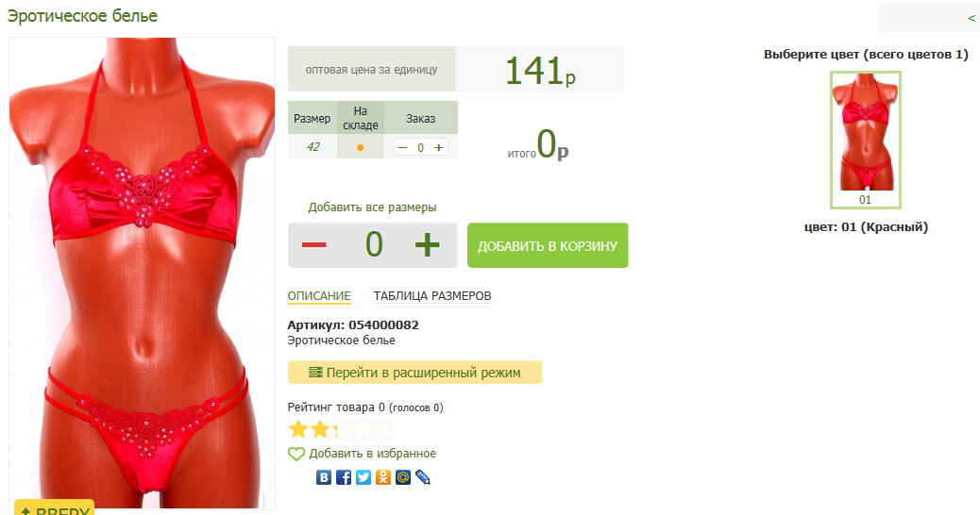Image resolution: width=980 pixels, height=515 pixels.
Task: Click the arrow button in top right corner
Action: (x=971, y=18)
